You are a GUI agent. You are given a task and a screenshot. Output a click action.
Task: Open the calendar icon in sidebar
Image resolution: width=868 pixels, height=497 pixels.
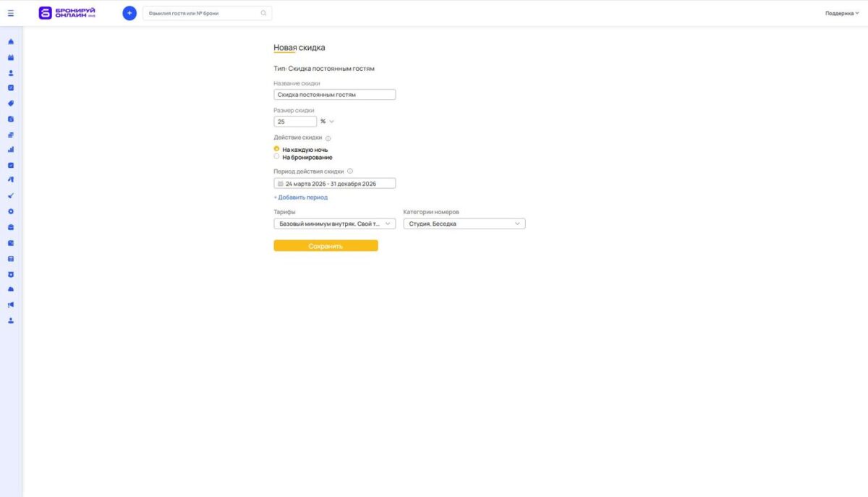pos(11,57)
